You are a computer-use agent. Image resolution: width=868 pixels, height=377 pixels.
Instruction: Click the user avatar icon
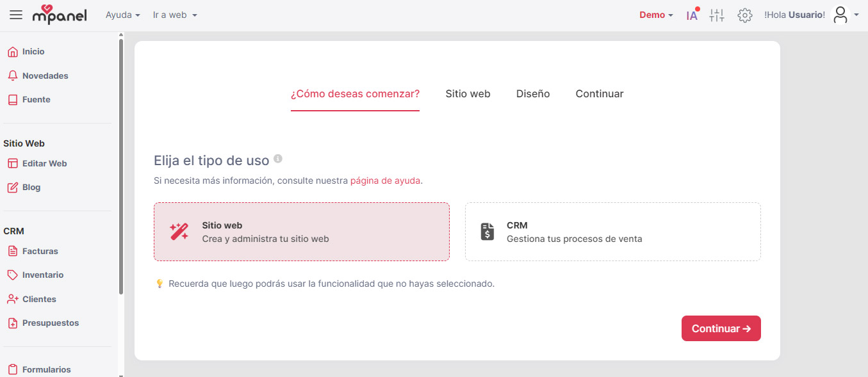click(840, 15)
